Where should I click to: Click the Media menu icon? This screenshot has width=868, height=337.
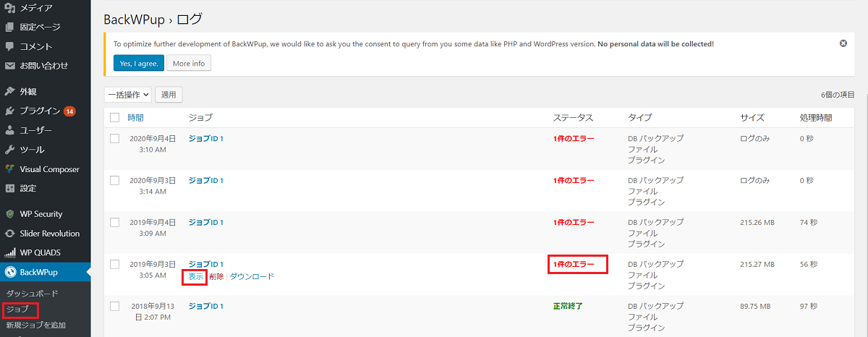click(x=10, y=8)
